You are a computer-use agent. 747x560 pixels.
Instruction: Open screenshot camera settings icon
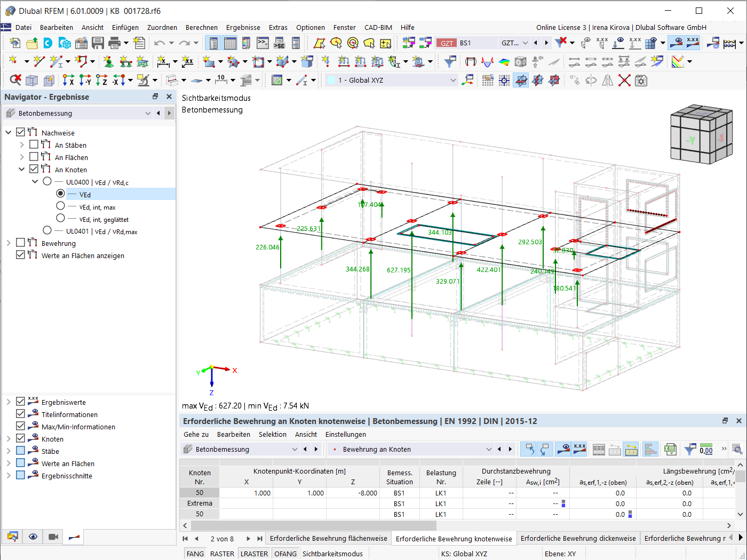(641, 81)
